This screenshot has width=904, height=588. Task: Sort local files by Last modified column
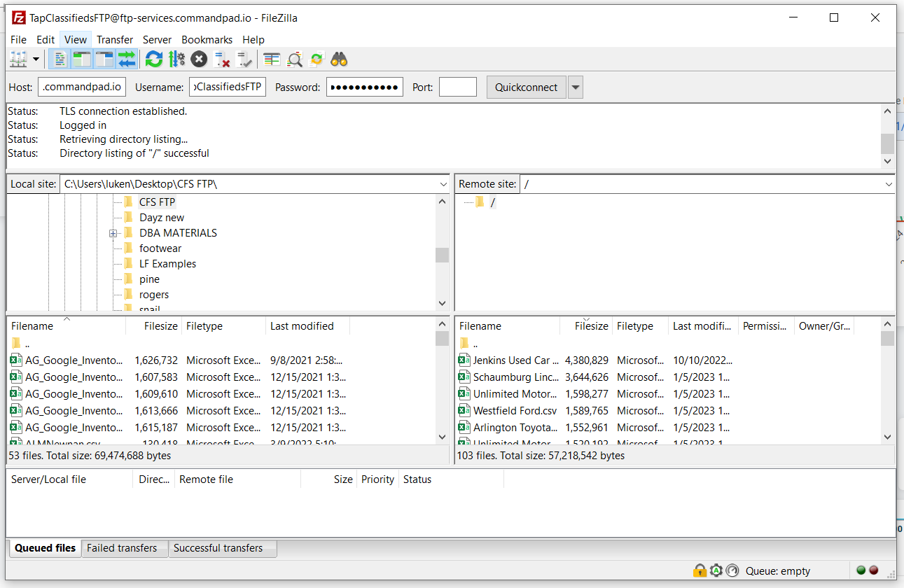307,326
